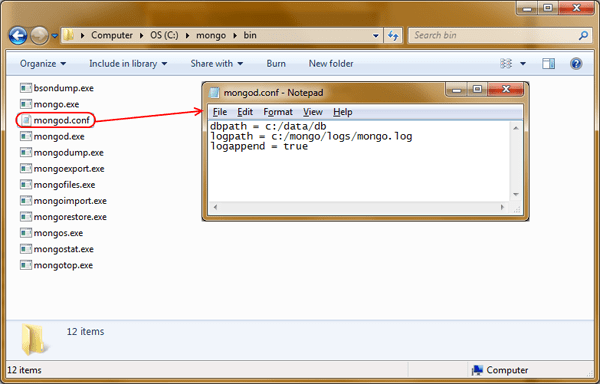
Task: Minimize the Notepad window
Action: coord(457,89)
